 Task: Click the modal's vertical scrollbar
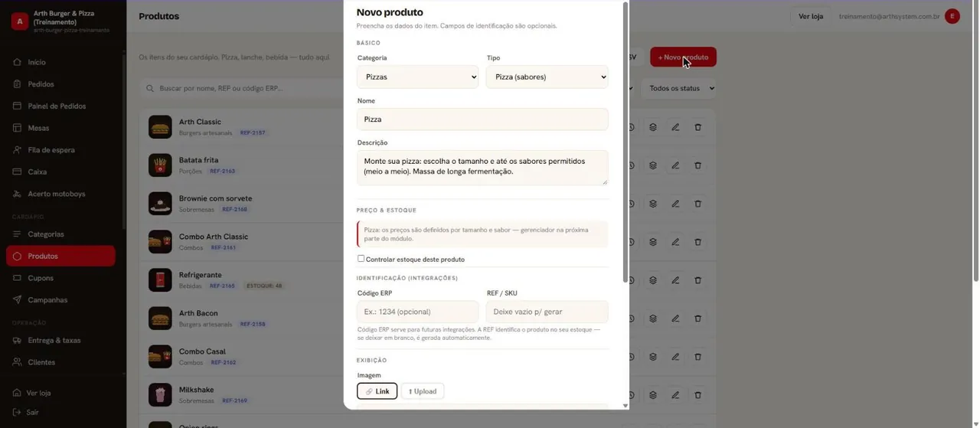click(626, 142)
